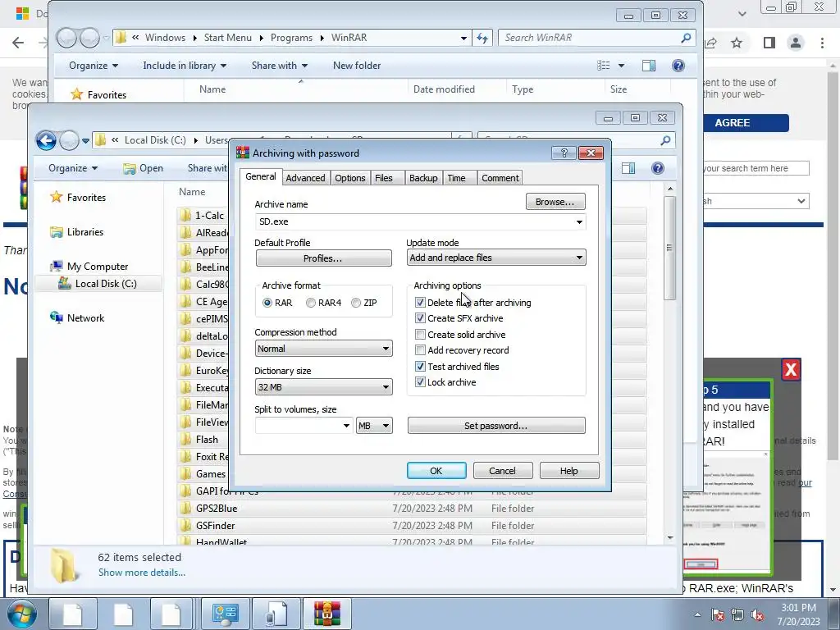The width and height of the screenshot is (840, 630).
Task: Open WinRAR taskbar icon
Action: pyautogui.click(x=327, y=614)
